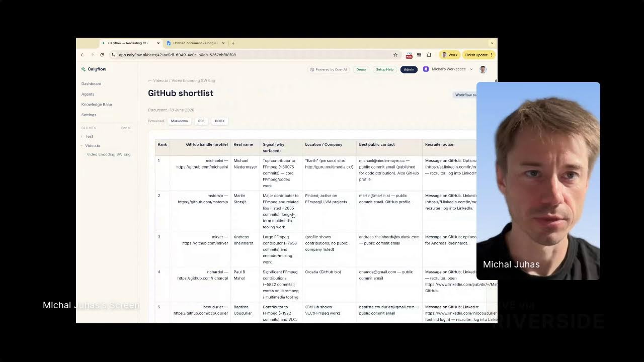The height and width of the screenshot is (362, 644).
Task: Go back using browser back arrow
Action: [83, 55]
